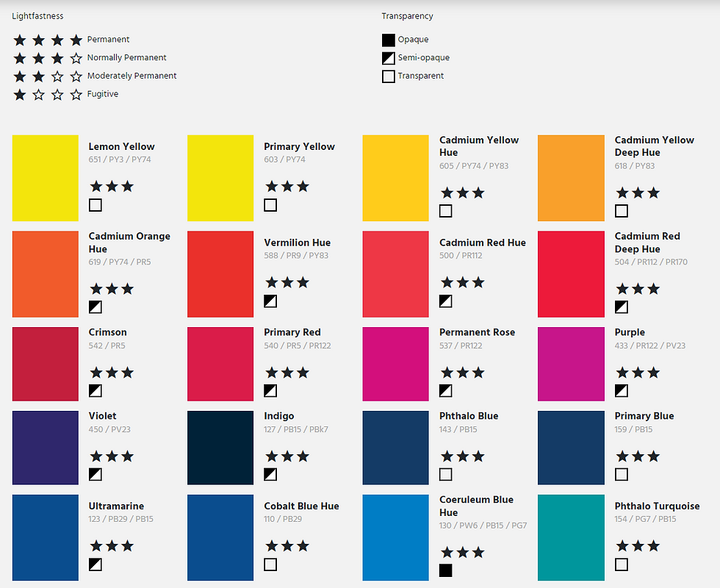720x588 pixels.
Task: Click Crimson's semi-opaque icon
Action: click(x=95, y=390)
